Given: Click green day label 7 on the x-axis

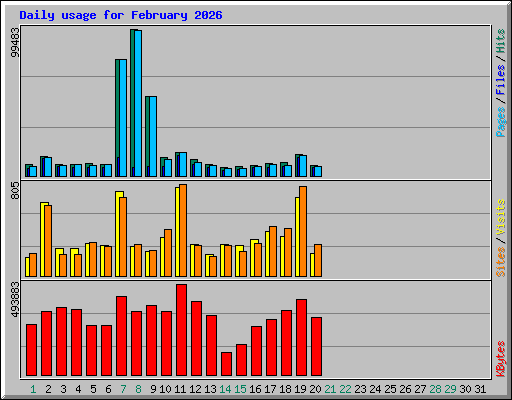Looking at the screenshot, I should tap(123, 389).
